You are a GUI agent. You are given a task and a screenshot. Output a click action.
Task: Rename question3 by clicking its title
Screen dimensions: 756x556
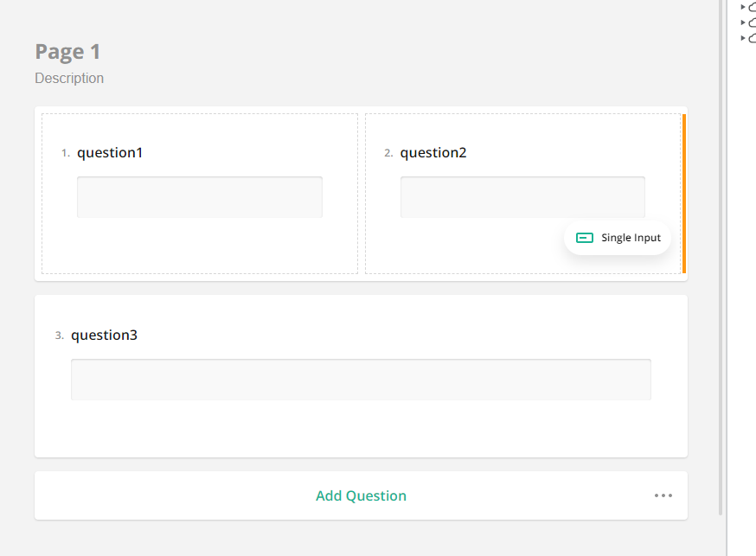tap(104, 335)
